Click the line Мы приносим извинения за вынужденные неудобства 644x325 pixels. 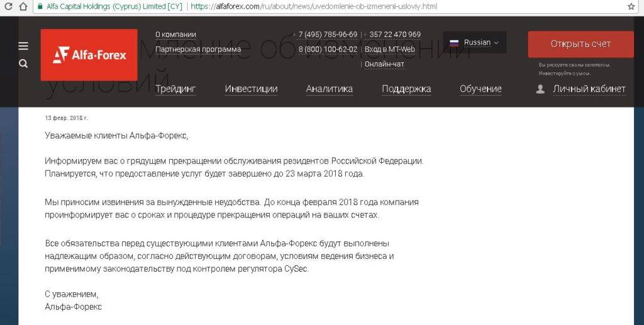click(231, 202)
